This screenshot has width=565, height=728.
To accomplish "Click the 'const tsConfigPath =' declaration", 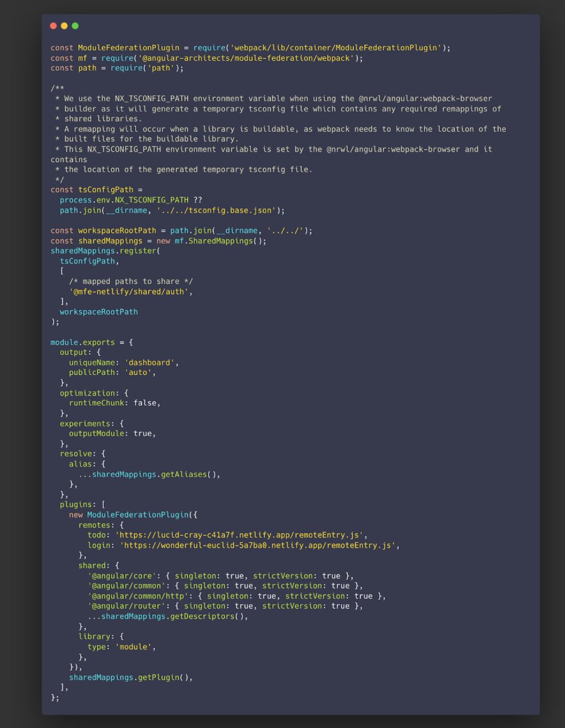I will [x=96, y=190].
